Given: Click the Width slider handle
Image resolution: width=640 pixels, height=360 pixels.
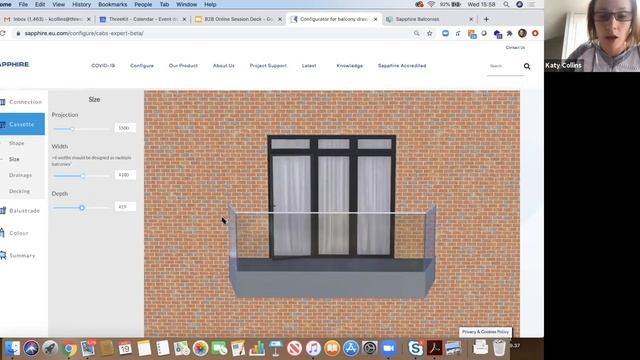Looking at the screenshot, I should point(83,176).
